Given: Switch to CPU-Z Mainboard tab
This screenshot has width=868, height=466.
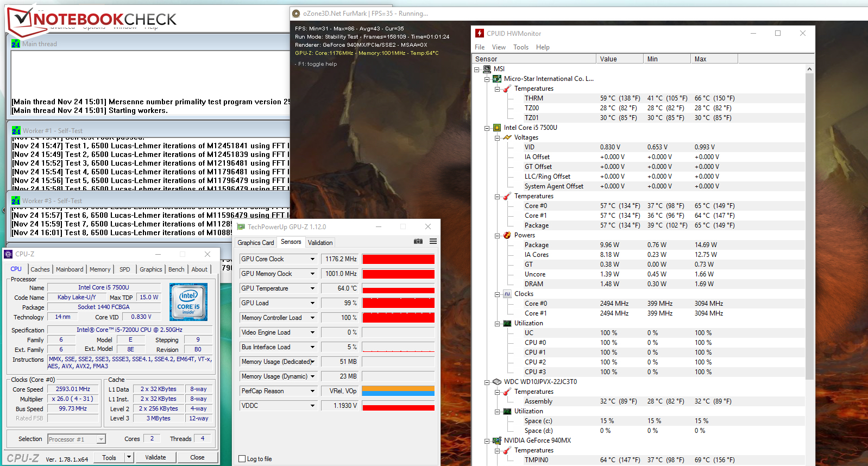Looking at the screenshot, I should pyautogui.click(x=70, y=269).
